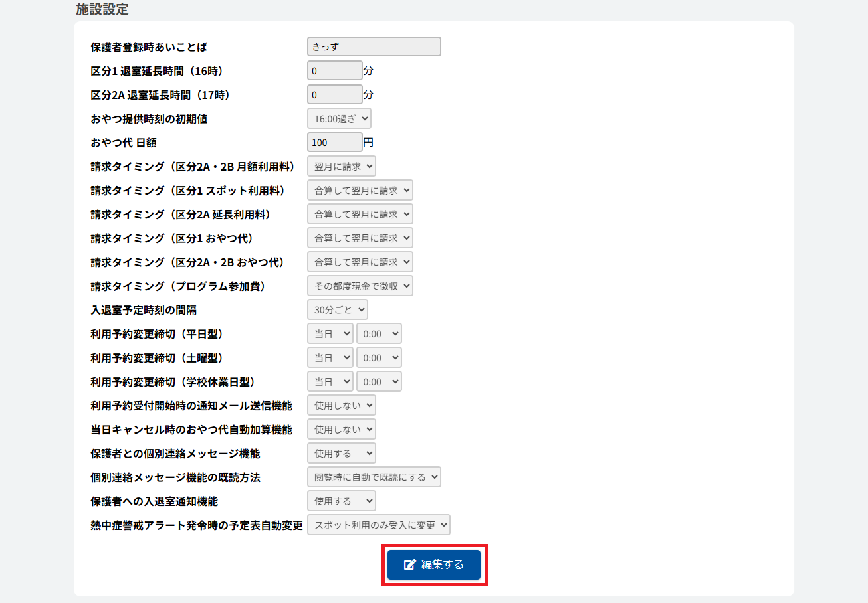Open the 平日型 deadline day dropdown

pos(330,333)
